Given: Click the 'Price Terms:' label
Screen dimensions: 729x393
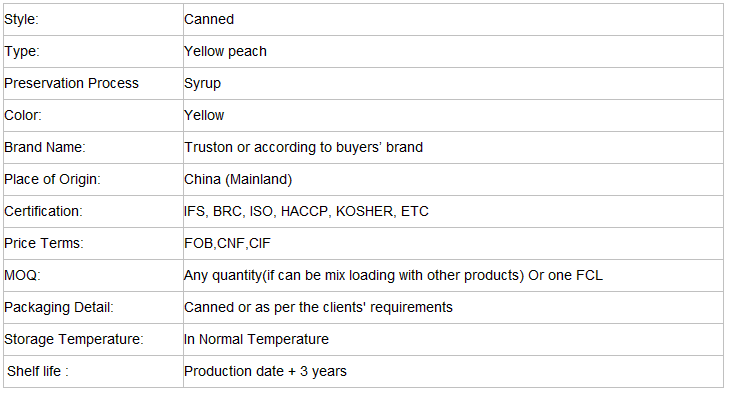Looking at the screenshot, I should pyautogui.click(x=44, y=243).
